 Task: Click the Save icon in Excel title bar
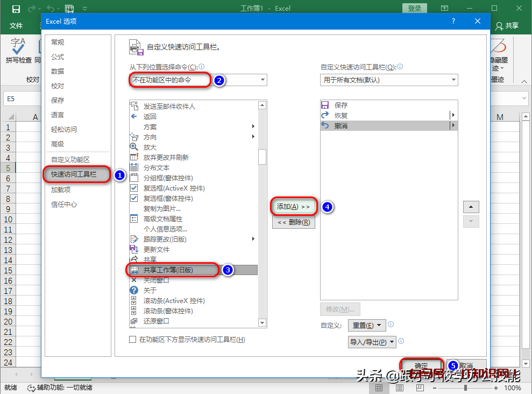pos(16,9)
